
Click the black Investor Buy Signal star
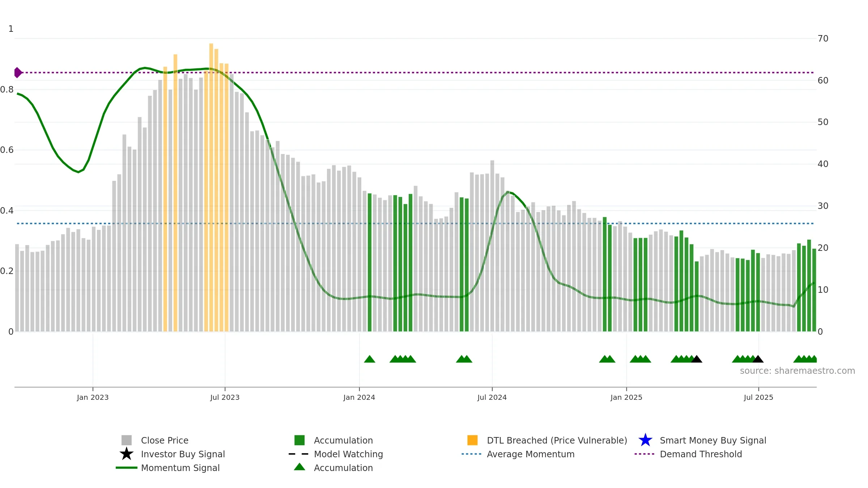[x=127, y=454]
